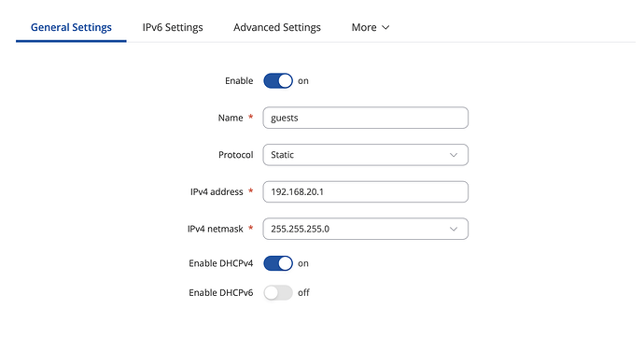
Task: Open the IPv4 netmask dropdown
Action: [x=366, y=229]
